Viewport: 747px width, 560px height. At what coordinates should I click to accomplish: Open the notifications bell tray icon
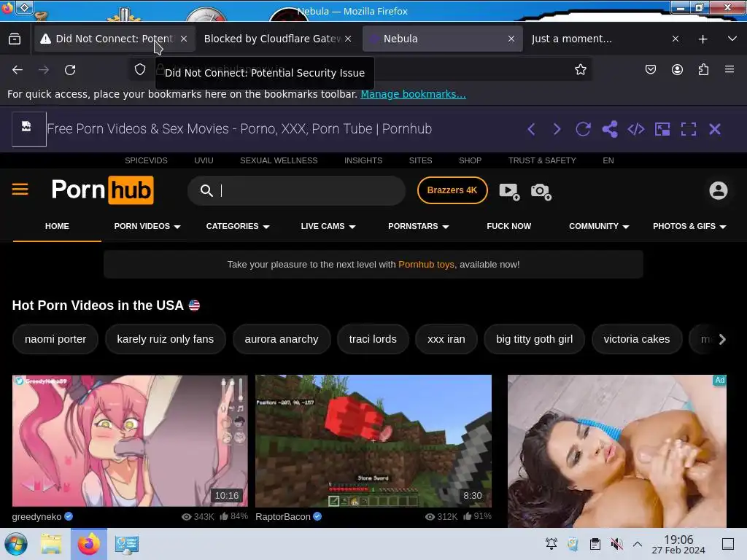[x=551, y=544]
